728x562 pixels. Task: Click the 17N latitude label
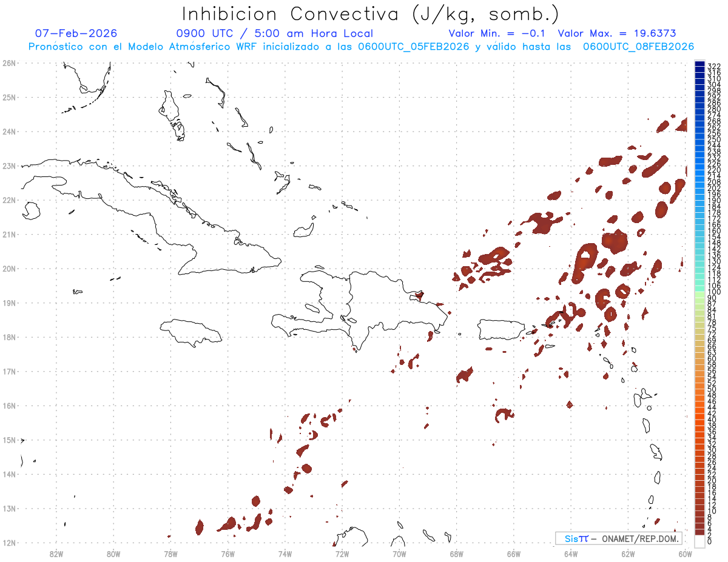pyautogui.click(x=9, y=371)
